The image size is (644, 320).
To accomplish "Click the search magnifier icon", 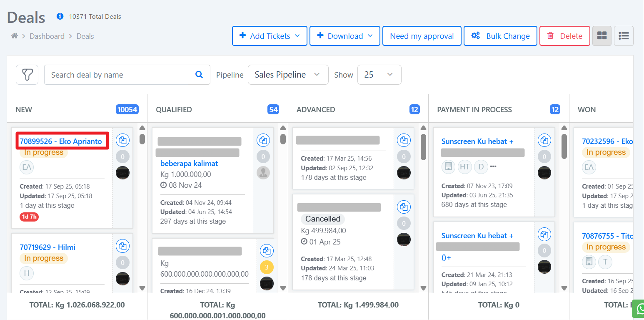I will pos(199,75).
